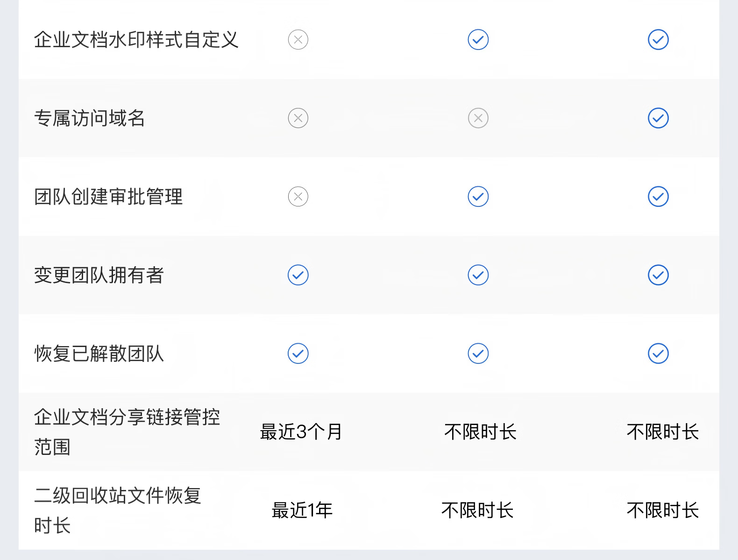Click middle column X icon for 专属访问域名

(478, 118)
